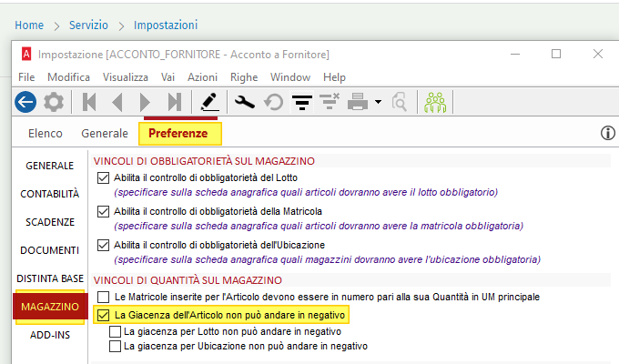Click the 'VINCOLI DI OBBLIGATORIETÀ SUL MAGAZZINO' heading

pyautogui.click(x=204, y=161)
